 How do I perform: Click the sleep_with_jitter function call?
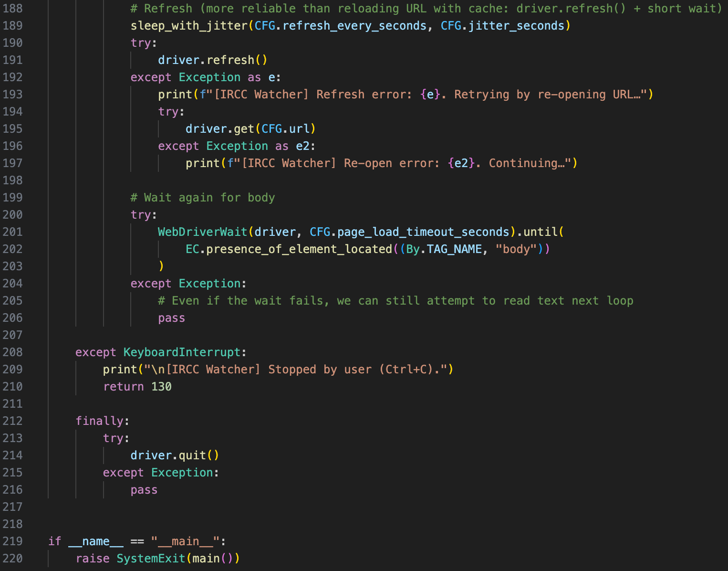[189, 26]
